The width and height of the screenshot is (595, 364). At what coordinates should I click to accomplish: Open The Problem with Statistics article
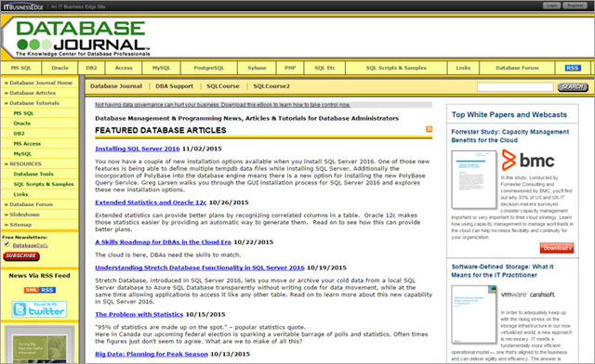(x=139, y=315)
